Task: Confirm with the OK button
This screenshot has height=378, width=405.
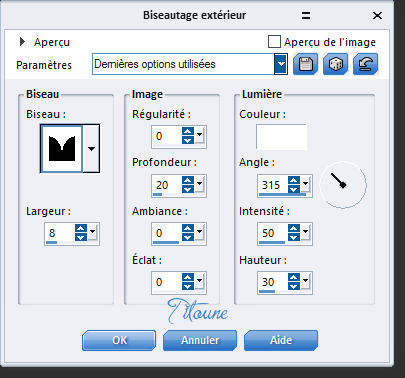Action: 119,340
